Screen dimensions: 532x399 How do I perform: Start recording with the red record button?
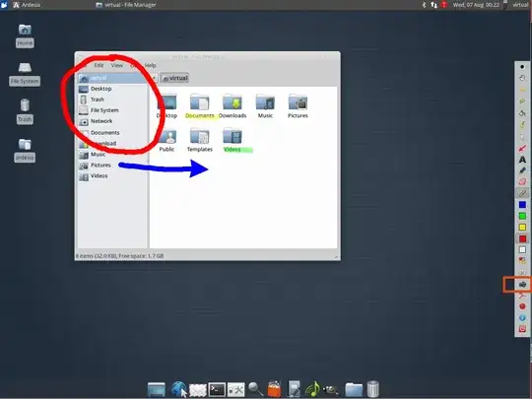point(522,306)
